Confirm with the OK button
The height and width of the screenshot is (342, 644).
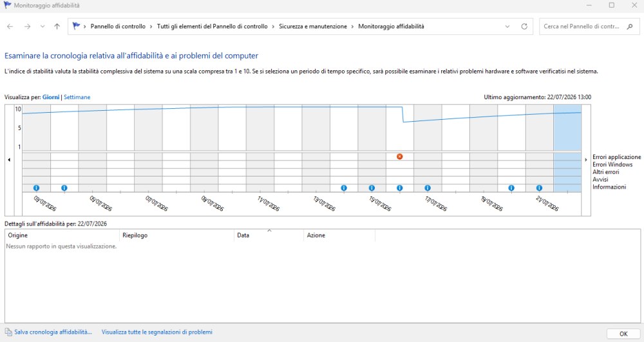(x=623, y=334)
